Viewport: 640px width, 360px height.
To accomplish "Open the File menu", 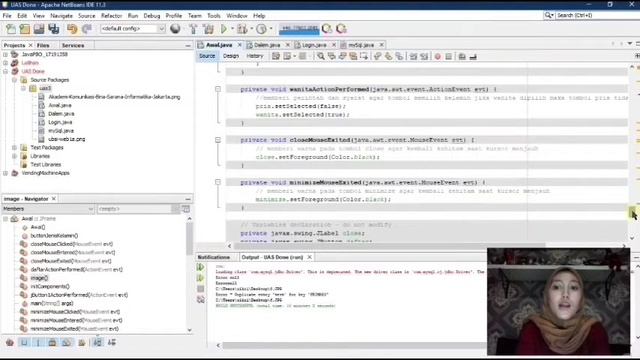I will tap(7, 16).
